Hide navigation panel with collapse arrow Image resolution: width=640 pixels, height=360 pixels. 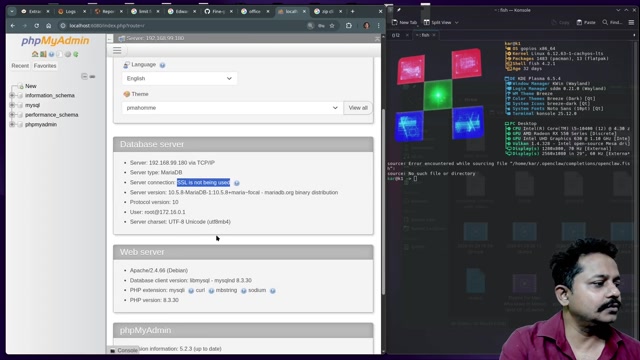(110, 38)
